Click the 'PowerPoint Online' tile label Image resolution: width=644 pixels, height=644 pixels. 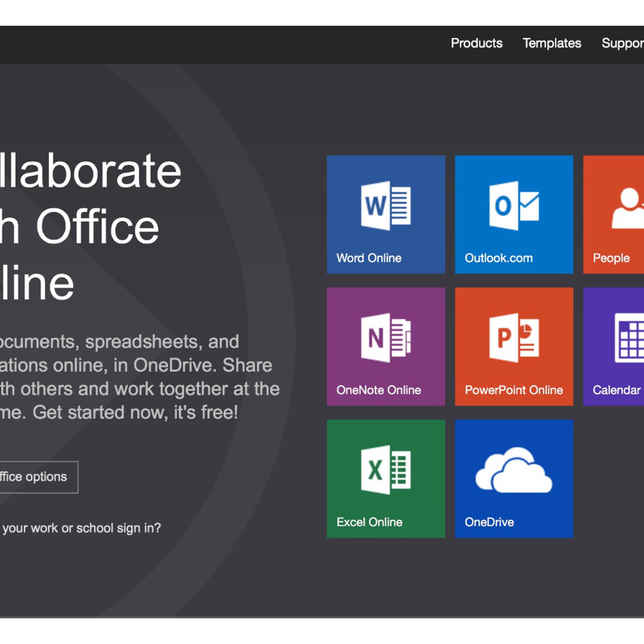(514, 390)
